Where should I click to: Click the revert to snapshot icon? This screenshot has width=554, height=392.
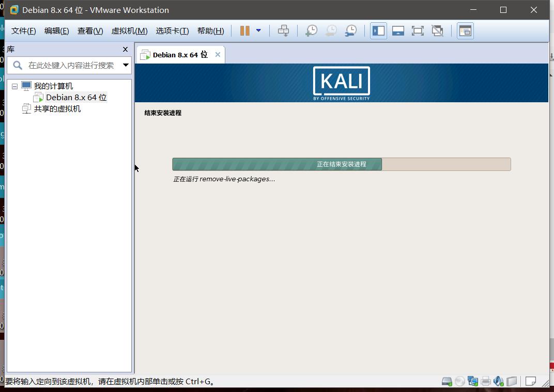click(331, 30)
